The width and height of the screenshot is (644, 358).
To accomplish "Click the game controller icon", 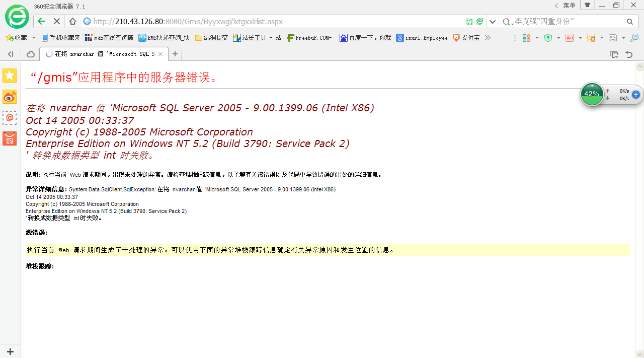I will tap(613, 38).
